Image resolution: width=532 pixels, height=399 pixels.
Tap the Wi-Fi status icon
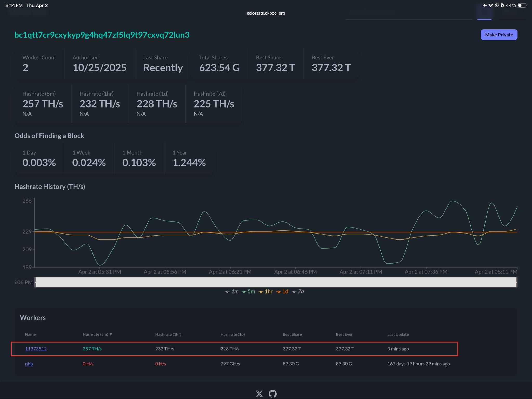click(491, 5)
